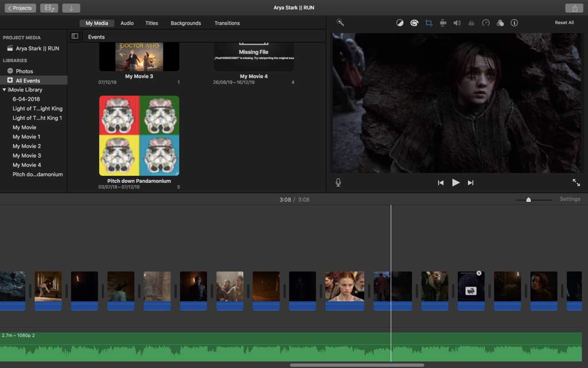Select the Light of T...ight King event

click(37, 109)
